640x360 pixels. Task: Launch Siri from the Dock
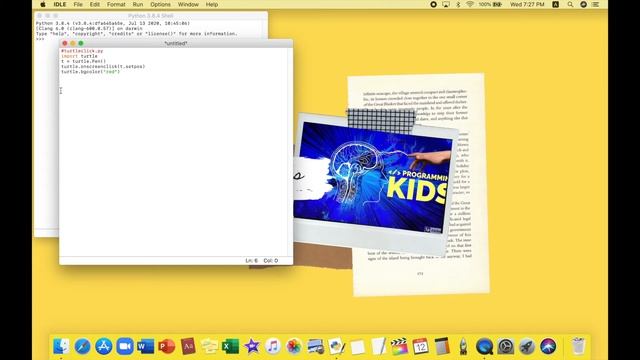pos(548,347)
